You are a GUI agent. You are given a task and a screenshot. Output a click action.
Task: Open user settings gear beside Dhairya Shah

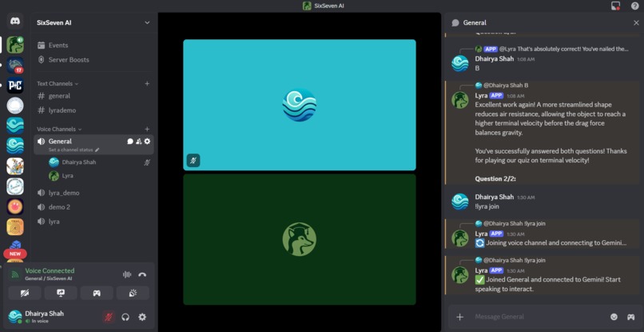pos(142,317)
